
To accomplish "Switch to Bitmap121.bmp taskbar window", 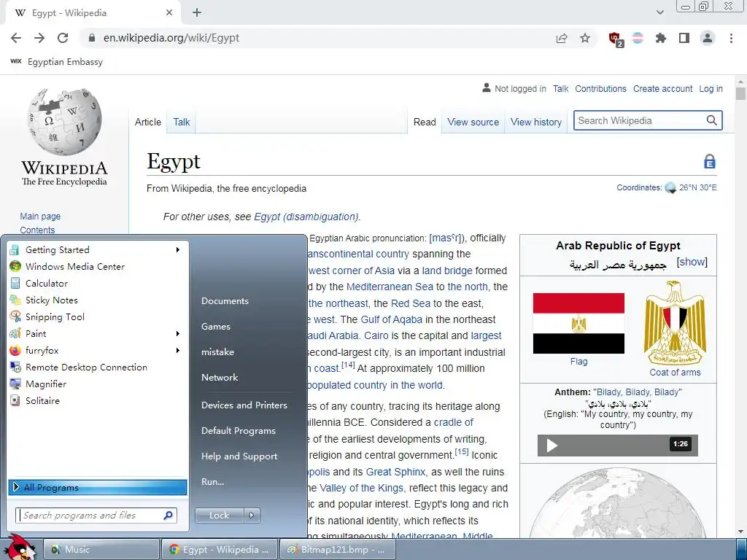I will tap(338, 550).
